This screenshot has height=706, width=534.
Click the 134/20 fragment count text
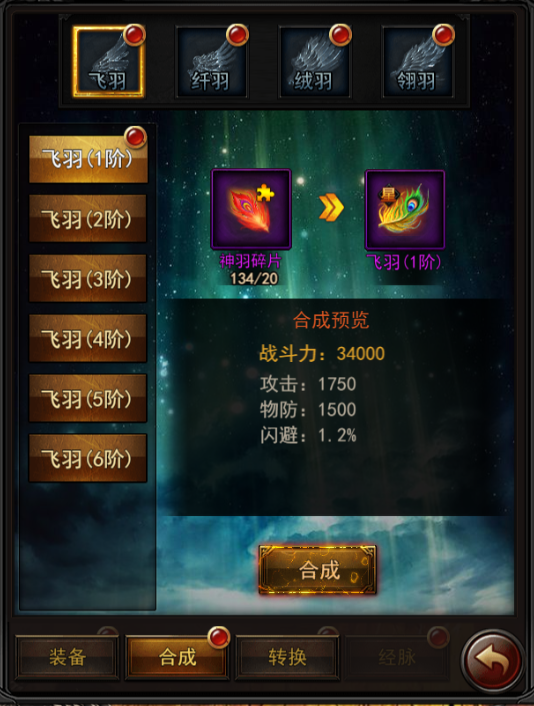(x=253, y=279)
